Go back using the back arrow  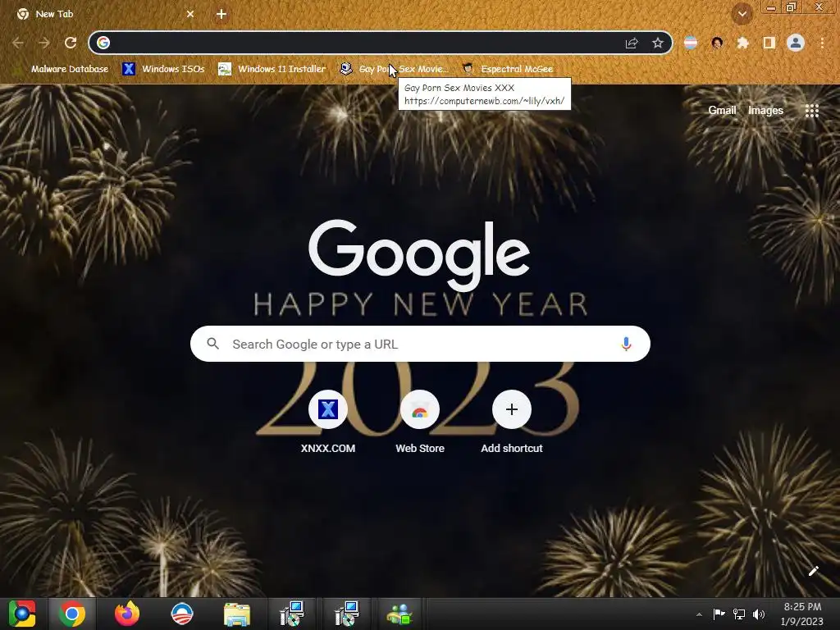coord(18,43)
